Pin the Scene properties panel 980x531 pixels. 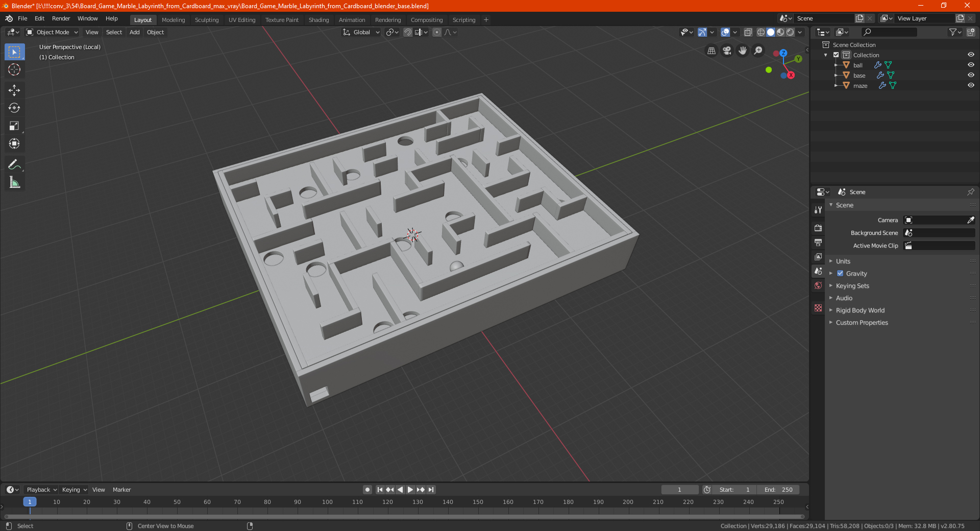pyautogui.click(x=970, y=192)
